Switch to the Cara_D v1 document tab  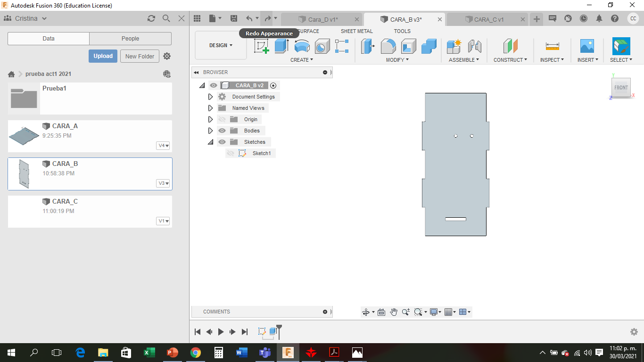click(323, 19)
